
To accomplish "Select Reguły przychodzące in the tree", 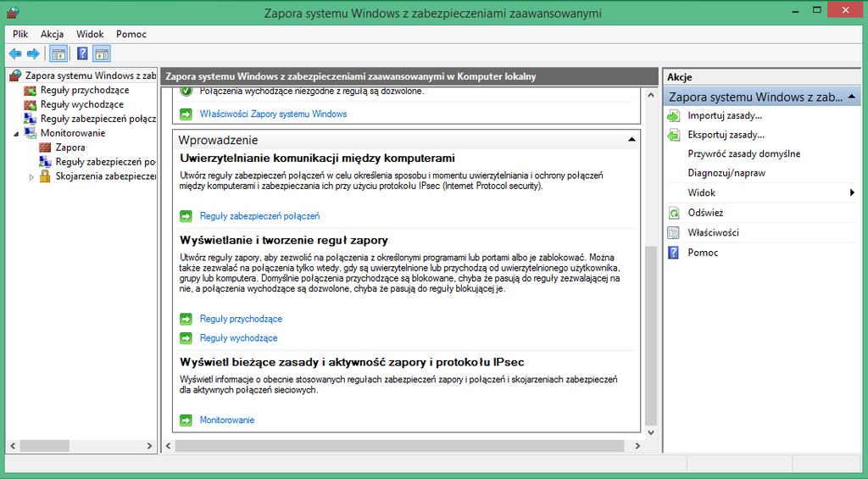I will (x=85, y=90).
